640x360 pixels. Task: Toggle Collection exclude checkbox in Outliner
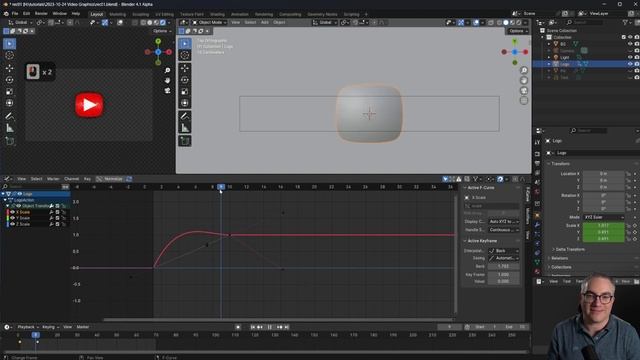click(x=623, y=37)
